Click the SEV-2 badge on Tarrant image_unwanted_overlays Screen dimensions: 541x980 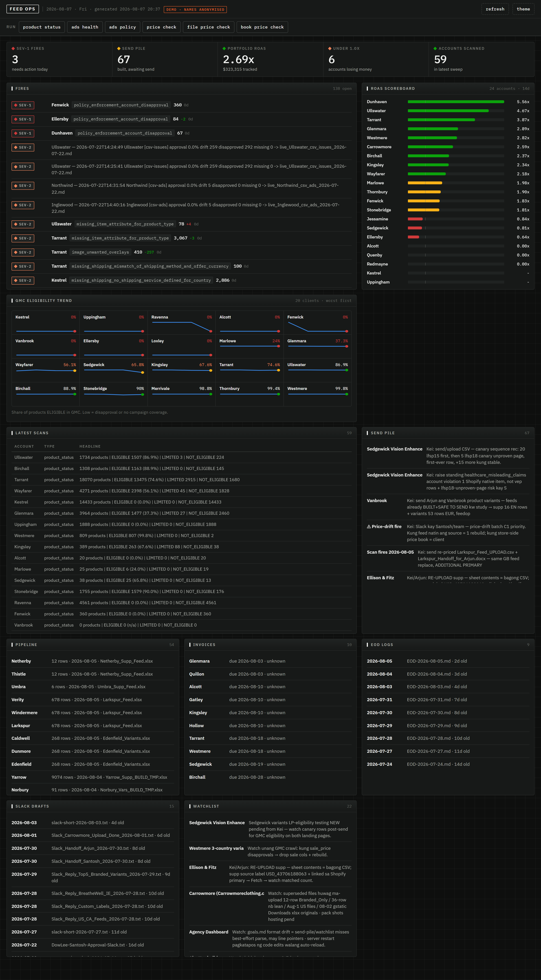click(x=23, y=252)
